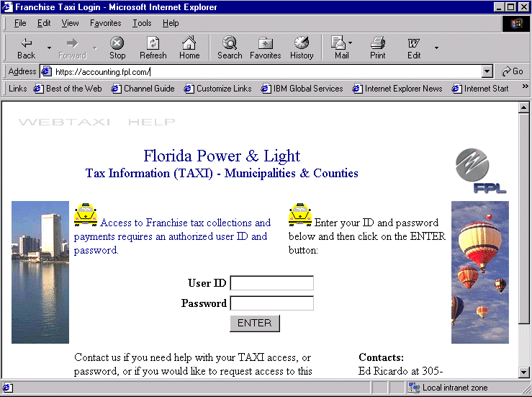
Task: Click the WEBTAXI header link
Action: pos(64,122)
